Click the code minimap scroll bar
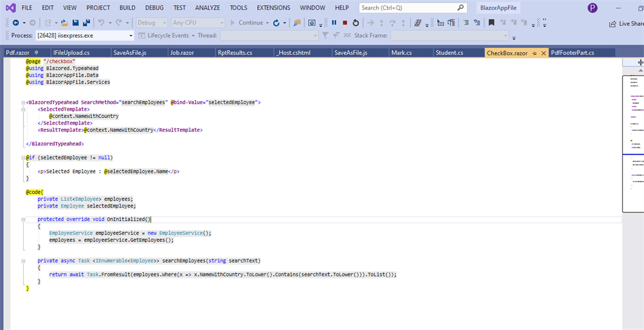Image resolution: width=644 pixels, height=330 pixels. (x=632, y=145)
